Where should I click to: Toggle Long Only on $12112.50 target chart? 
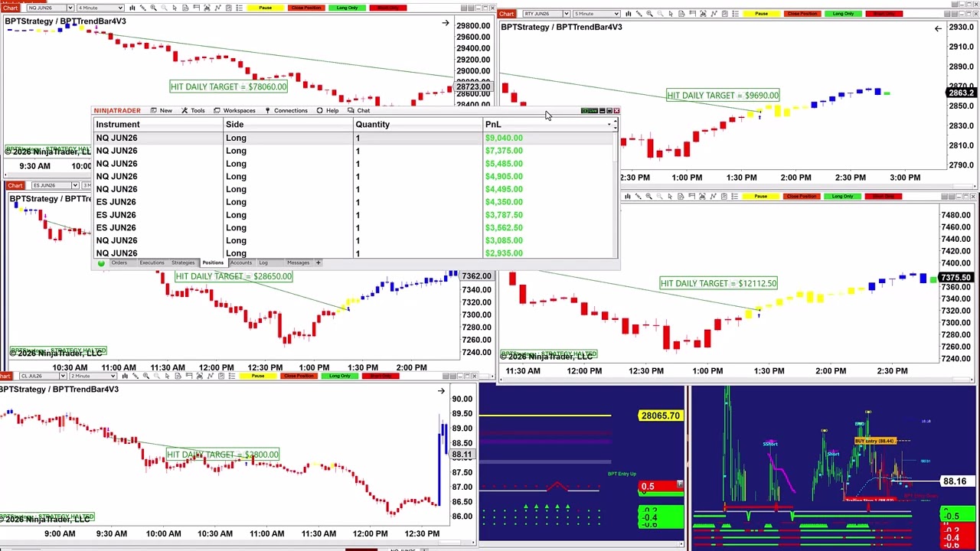[842, 197]
